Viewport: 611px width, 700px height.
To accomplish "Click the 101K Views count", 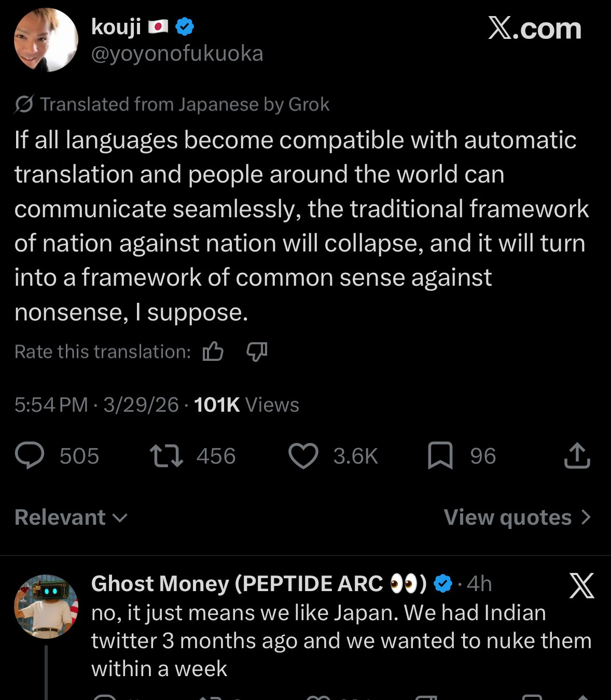I will [x=246, y=405].
